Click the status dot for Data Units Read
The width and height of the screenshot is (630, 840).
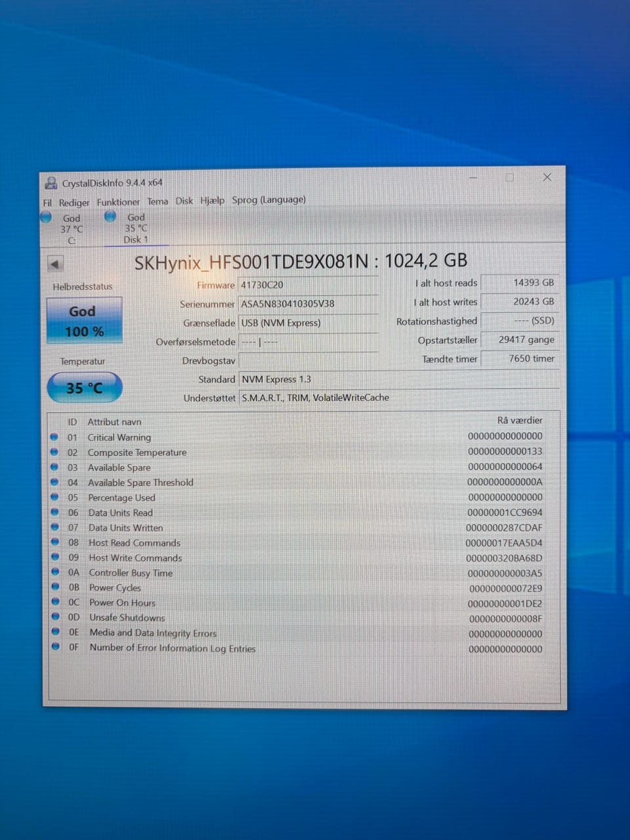(55, 512)
